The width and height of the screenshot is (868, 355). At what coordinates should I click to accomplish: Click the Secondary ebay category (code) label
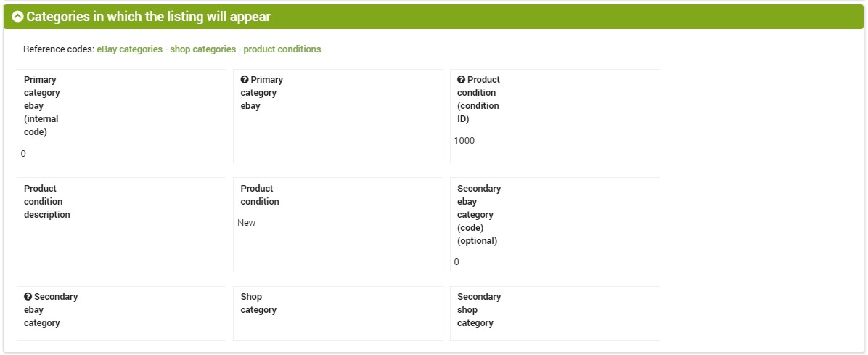click(x=479, y=215)
